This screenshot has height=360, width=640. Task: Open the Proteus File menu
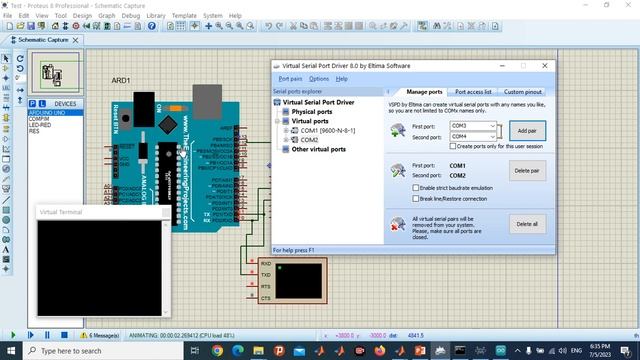pos(7,16)
